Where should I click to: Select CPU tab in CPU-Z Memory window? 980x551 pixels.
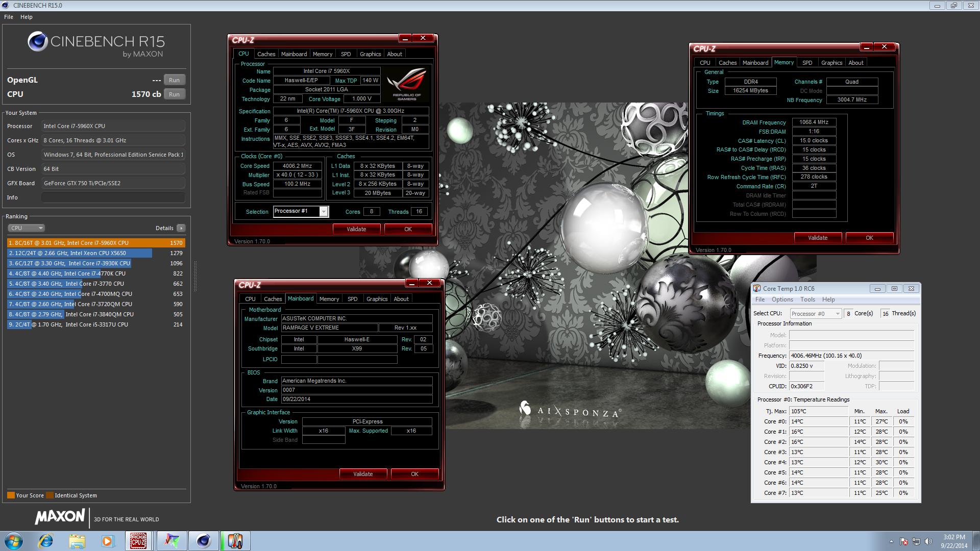[x=705, y=63]
